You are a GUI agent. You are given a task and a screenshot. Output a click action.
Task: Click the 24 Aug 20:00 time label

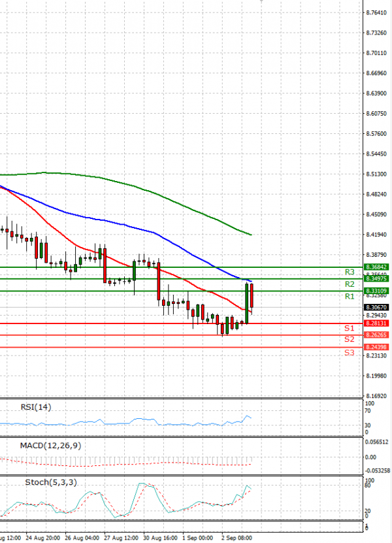point(43,538)
